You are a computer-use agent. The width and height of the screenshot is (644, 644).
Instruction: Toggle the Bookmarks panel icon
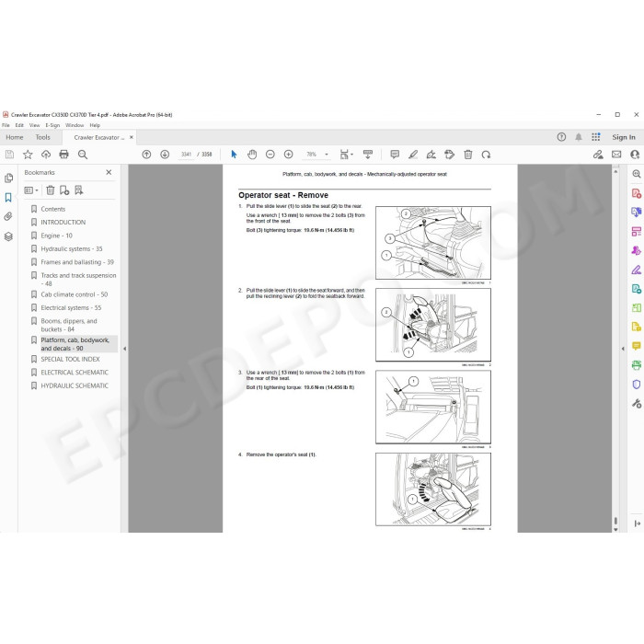[8, 198]
